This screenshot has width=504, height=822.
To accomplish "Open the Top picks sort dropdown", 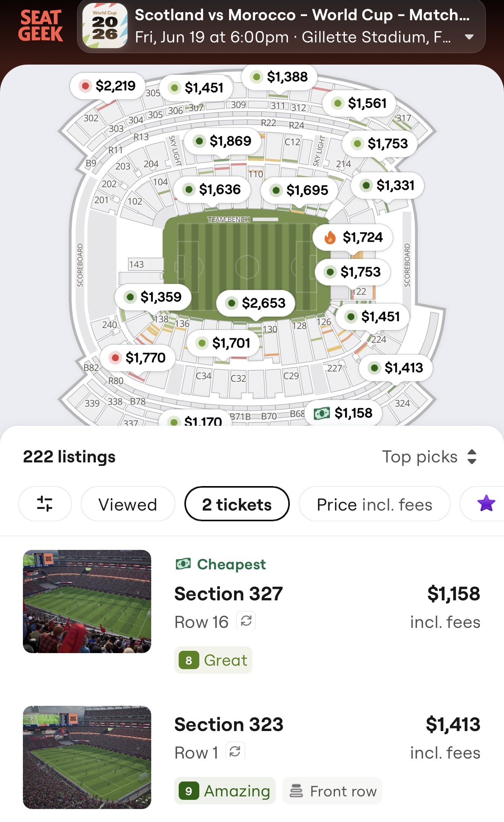I will click(x=430, y=457).
